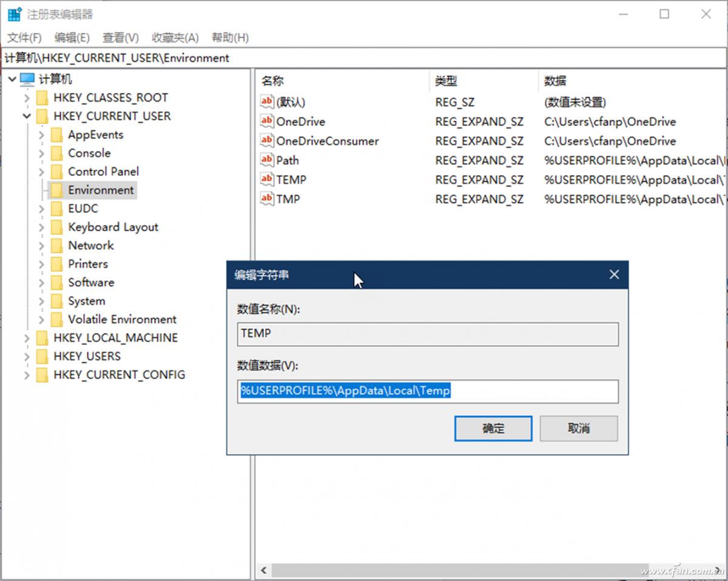The image size is (728, 581).
Task: Click the Environment folder icon
Action: click(x=58, y=190)
